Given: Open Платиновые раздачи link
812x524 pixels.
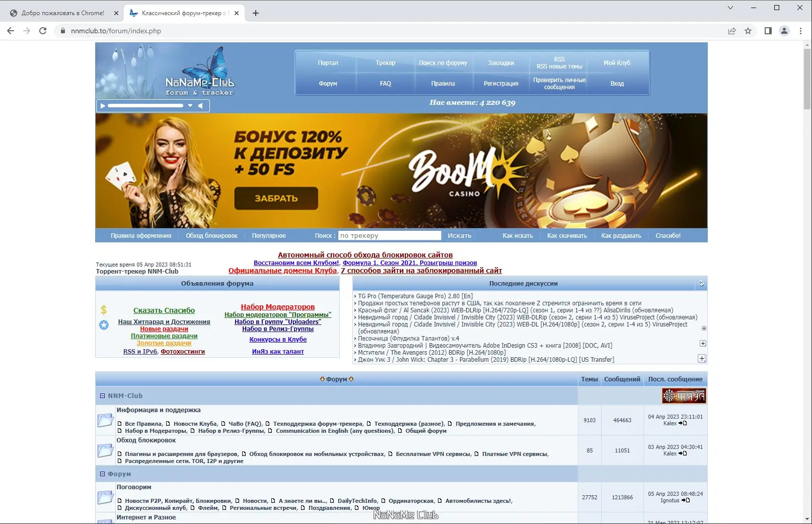Looking at the screenshot, I should coord(164,336).
